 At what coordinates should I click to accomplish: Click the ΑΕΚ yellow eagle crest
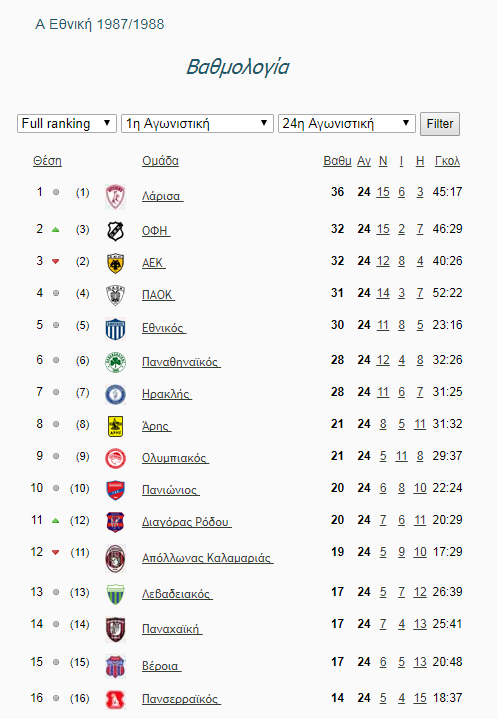click(x=115, y=263)
